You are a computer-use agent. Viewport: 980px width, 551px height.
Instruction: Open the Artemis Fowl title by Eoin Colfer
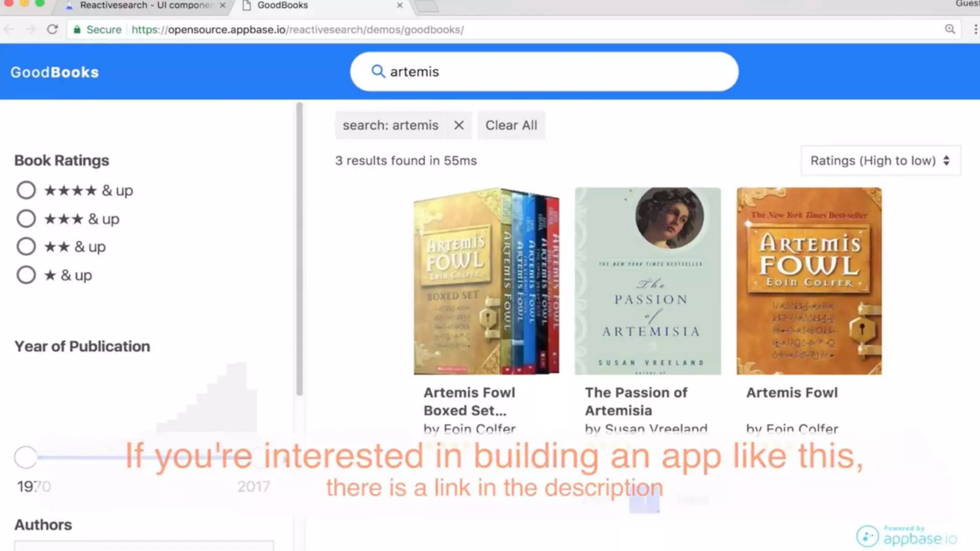[x=792, y=393]
